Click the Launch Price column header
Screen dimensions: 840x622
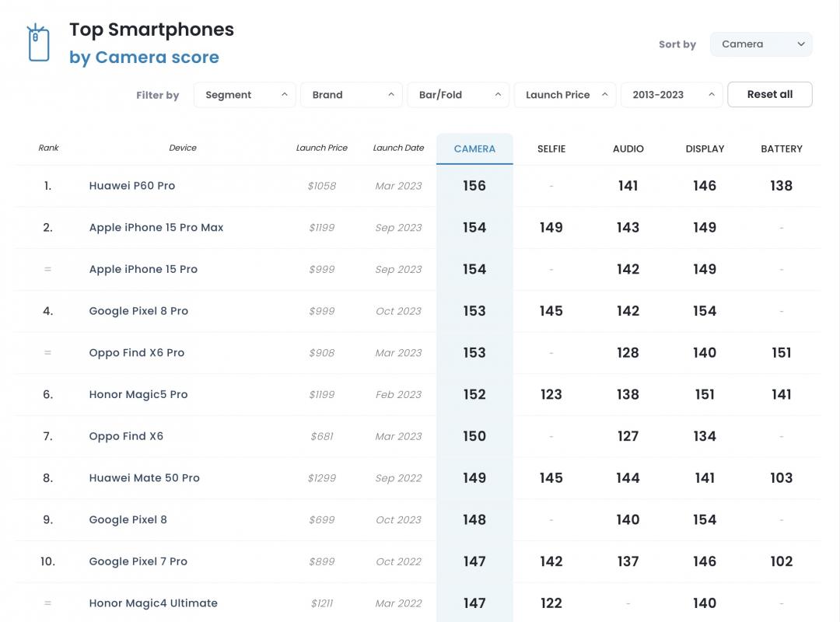click(x=322, y=148)
